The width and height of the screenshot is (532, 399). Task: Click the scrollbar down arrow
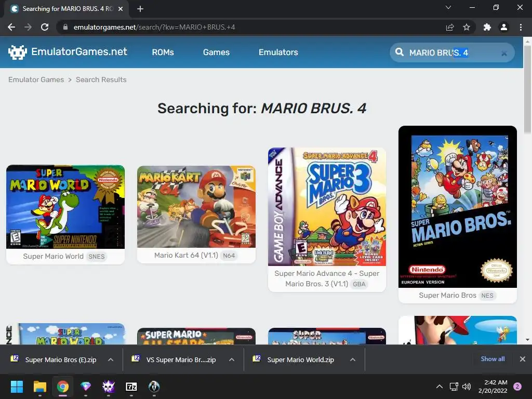click(527, 340)
